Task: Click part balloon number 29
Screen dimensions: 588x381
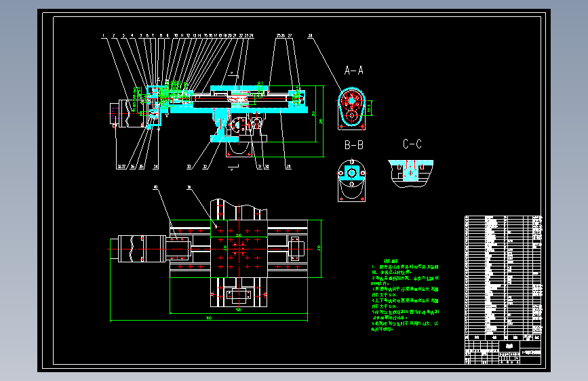Action: click(x=288, y=167)
